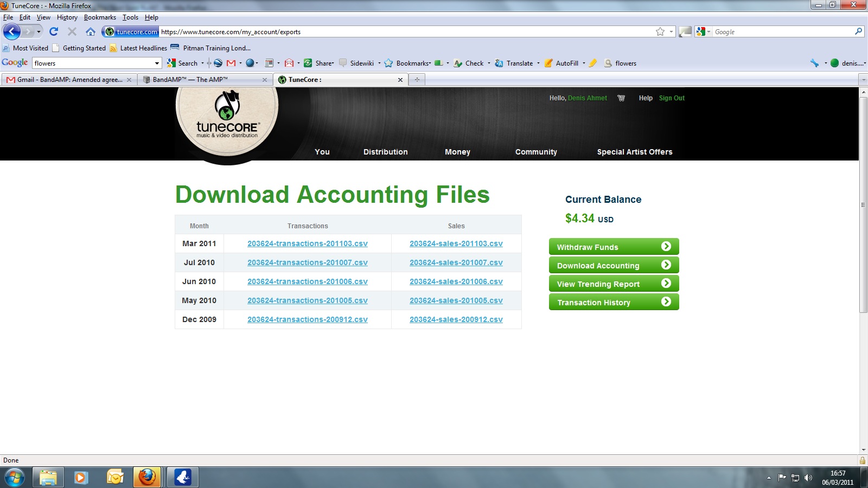Open the History menu
The height and width of the screenshot is (488, 868).
pyautogui.click(x=67, y=17)
